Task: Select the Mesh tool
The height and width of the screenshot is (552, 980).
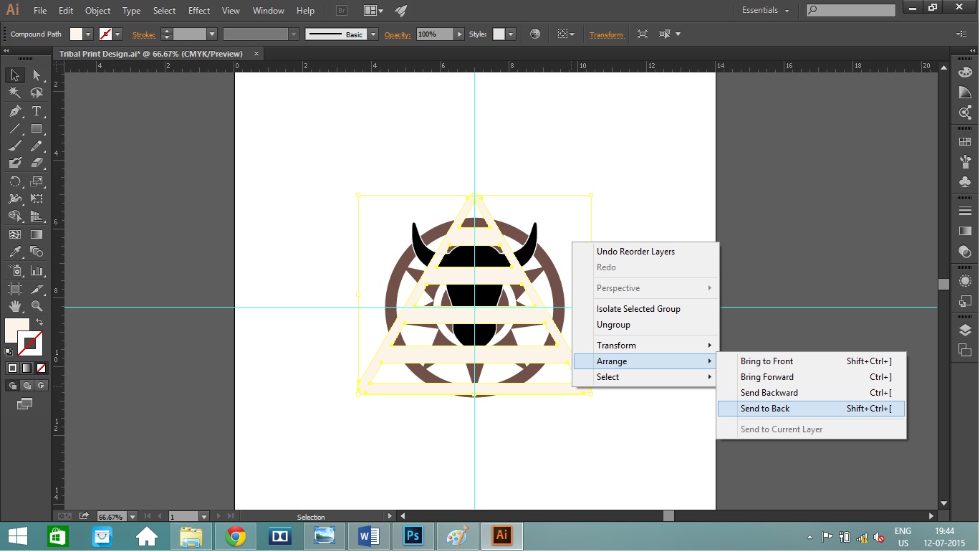Action: tap(15, 234)
